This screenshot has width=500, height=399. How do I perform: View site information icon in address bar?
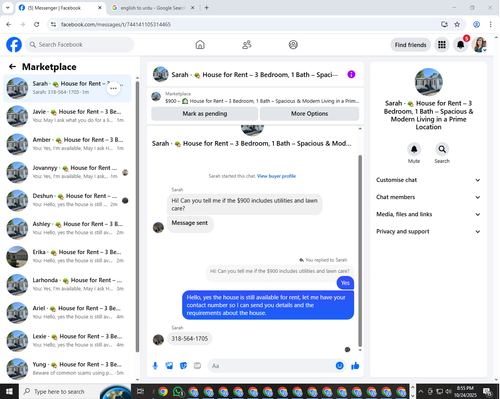53,24
